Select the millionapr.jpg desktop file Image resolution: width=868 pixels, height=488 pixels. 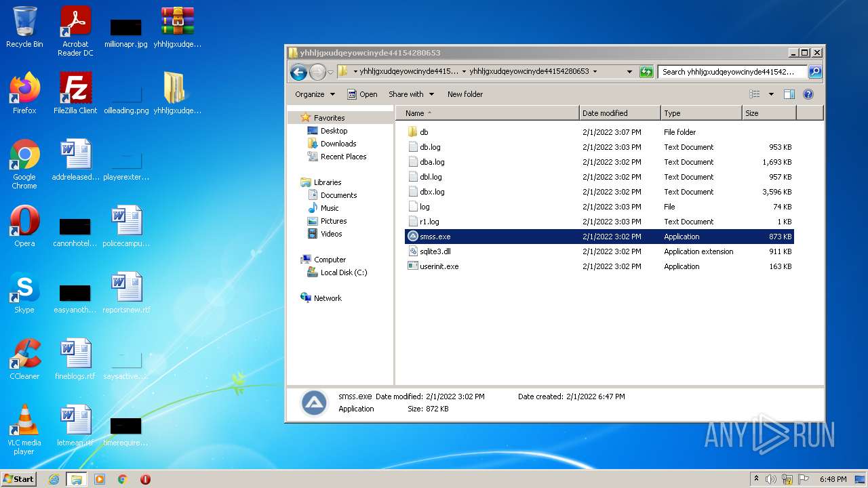click(x=126, y=31)
